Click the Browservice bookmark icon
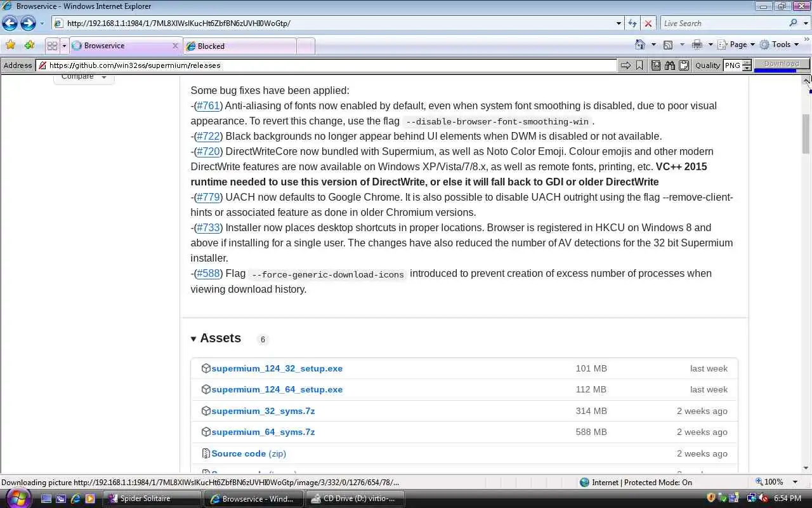 639,65
